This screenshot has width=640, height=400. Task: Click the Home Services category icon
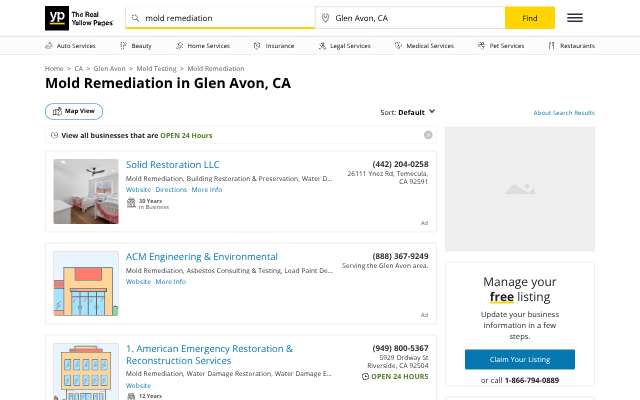click(x=179, y=46)
